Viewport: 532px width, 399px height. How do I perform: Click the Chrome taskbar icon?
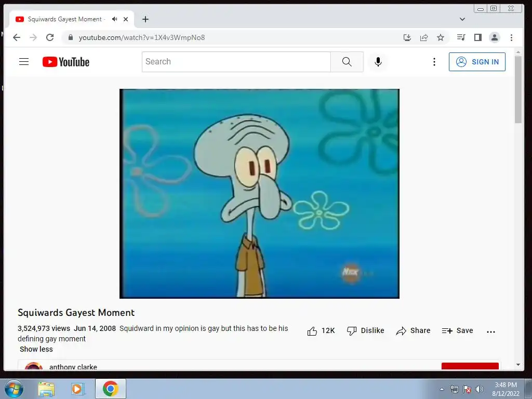pos(111,389)
